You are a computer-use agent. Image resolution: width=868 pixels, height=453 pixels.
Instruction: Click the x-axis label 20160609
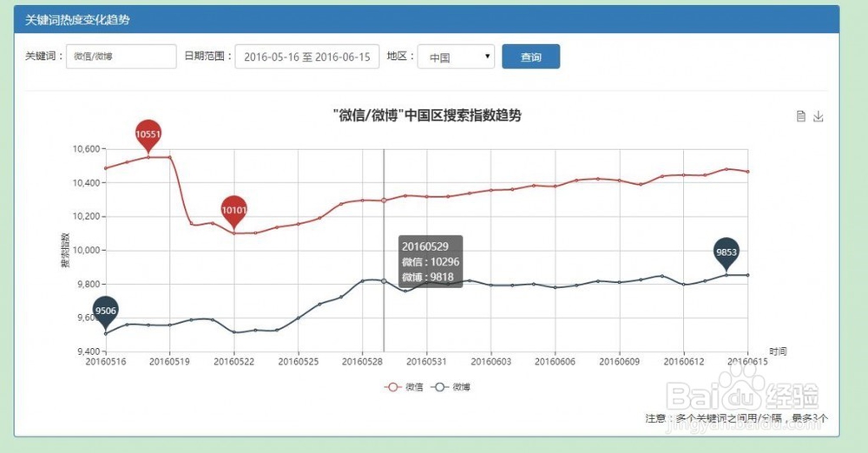(x=620, y=362)
